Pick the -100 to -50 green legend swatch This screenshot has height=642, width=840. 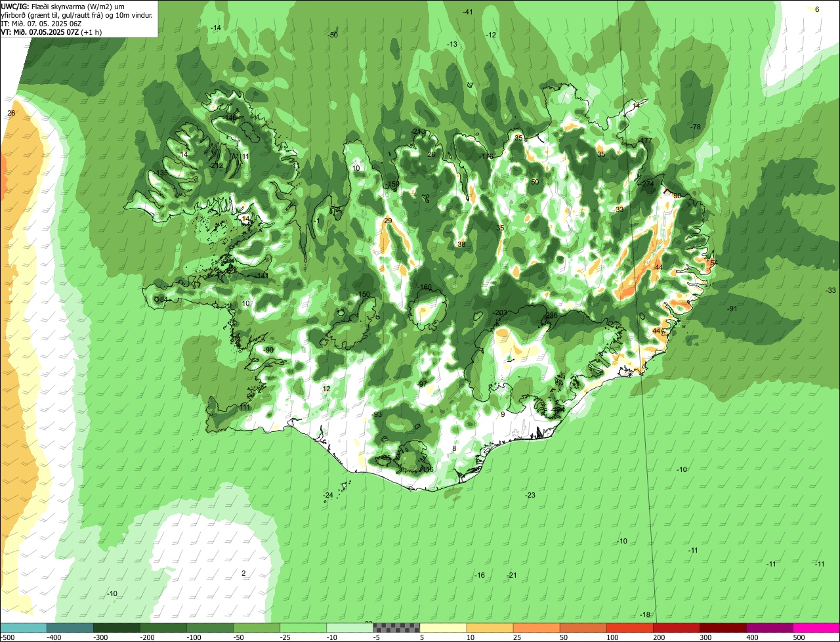click(x=209, y=628)
